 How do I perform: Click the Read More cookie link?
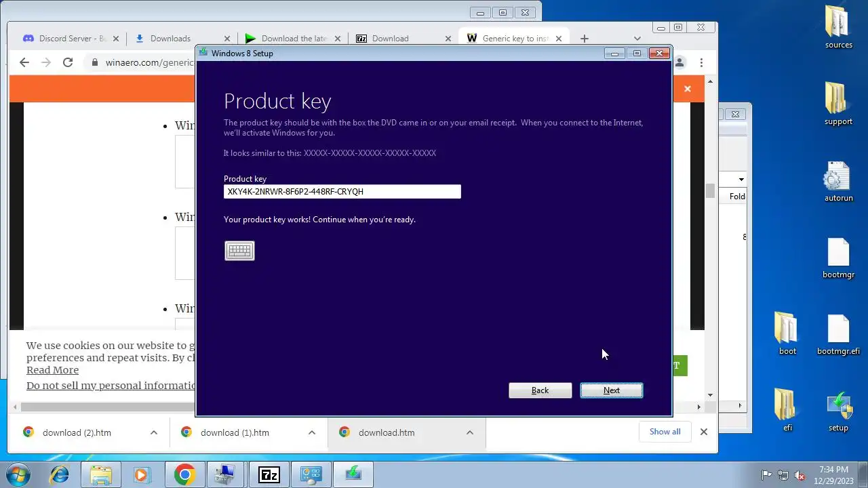pos(52,370)
